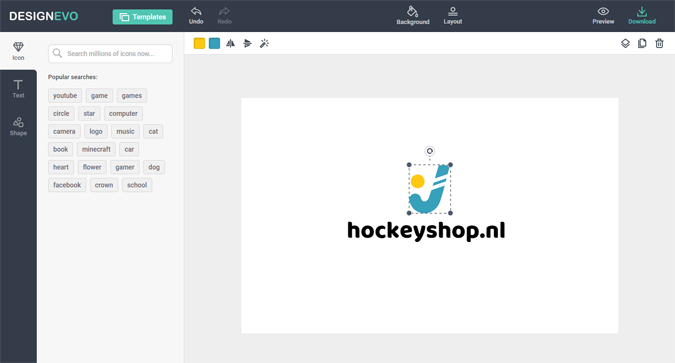Select the 'school' search tag
Screen dimensions: 675x363
(x=137, y=185)
